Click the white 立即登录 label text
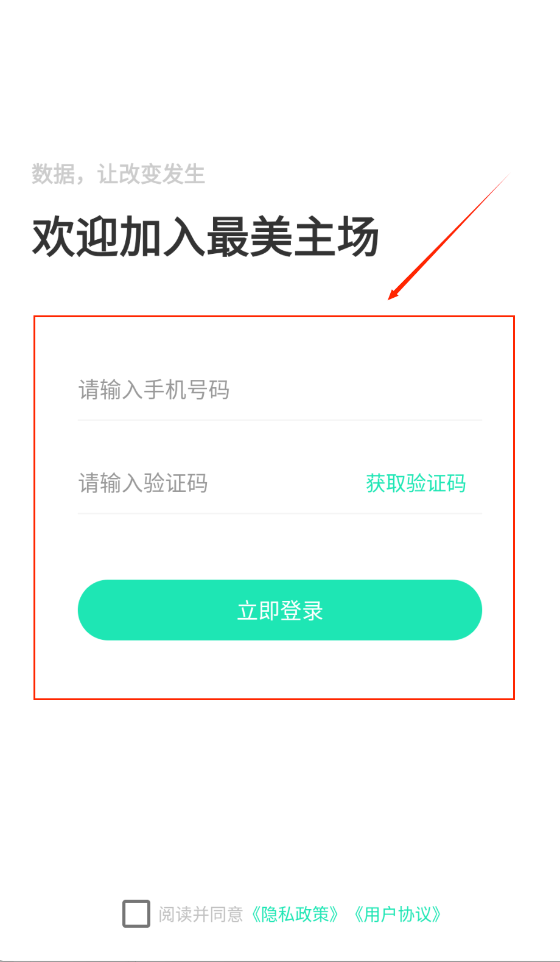Screen dimensions: 560x962 click(x=280, y=610)
